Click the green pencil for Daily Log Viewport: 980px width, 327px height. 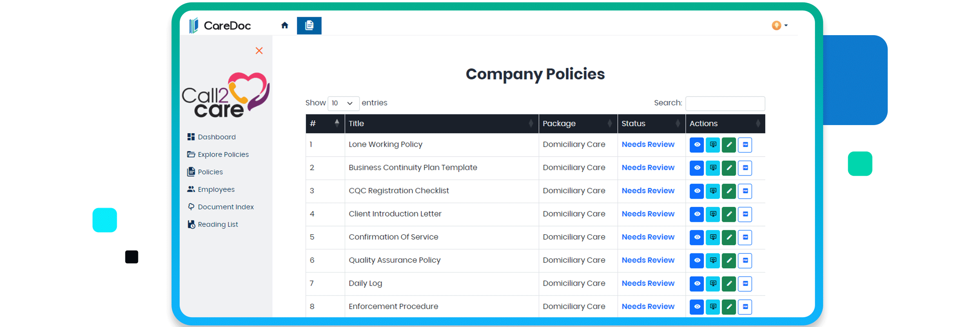(x=729, y=284)
